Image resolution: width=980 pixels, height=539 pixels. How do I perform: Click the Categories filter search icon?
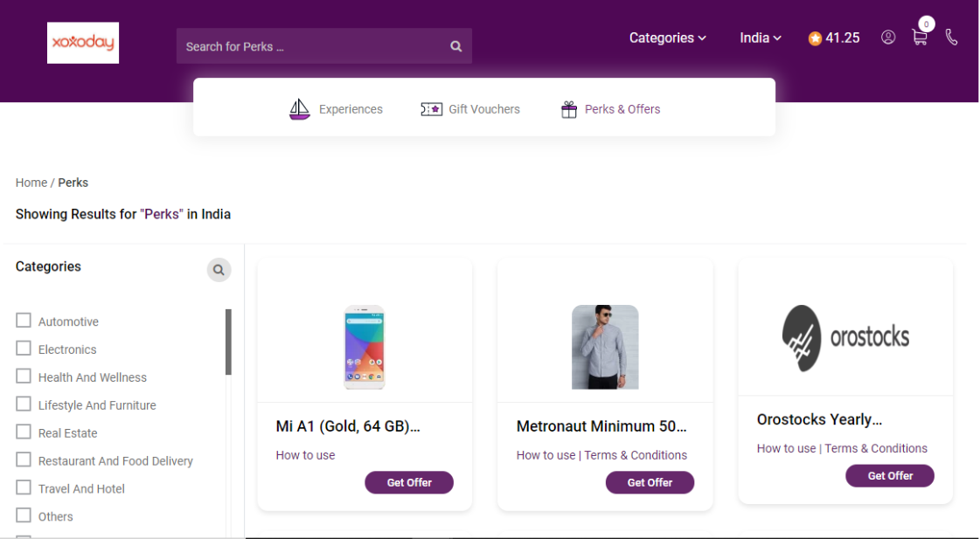click(x=219, y=270)
